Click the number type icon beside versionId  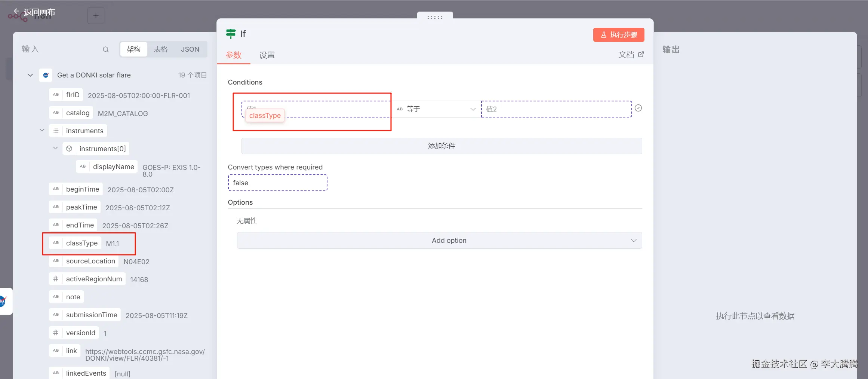pyautogui.click(x=56, y=333)
